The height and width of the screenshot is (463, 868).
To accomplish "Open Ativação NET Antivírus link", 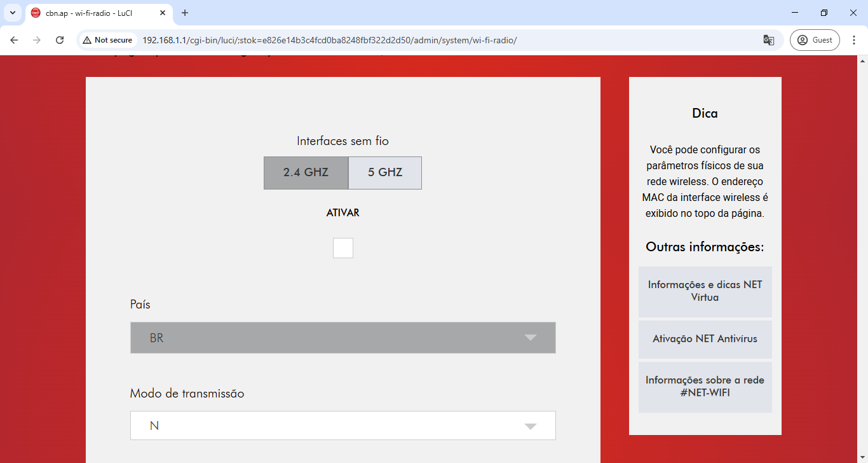I will (x=705, y=339).
